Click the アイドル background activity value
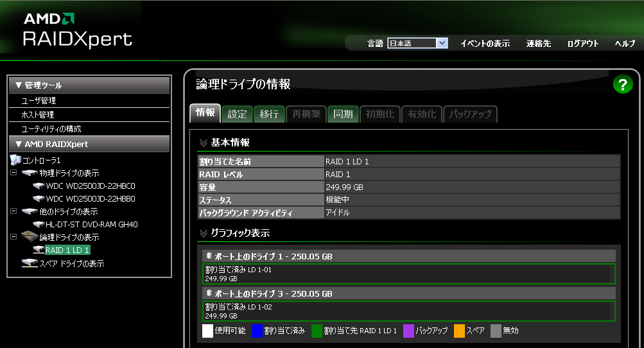This screenshot has width=644, height=348. 337,213
